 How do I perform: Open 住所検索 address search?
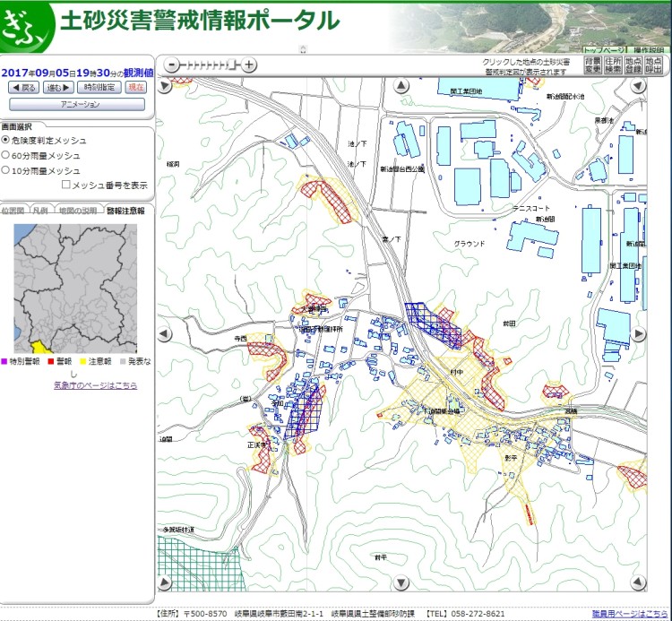[x=613, y=65]
